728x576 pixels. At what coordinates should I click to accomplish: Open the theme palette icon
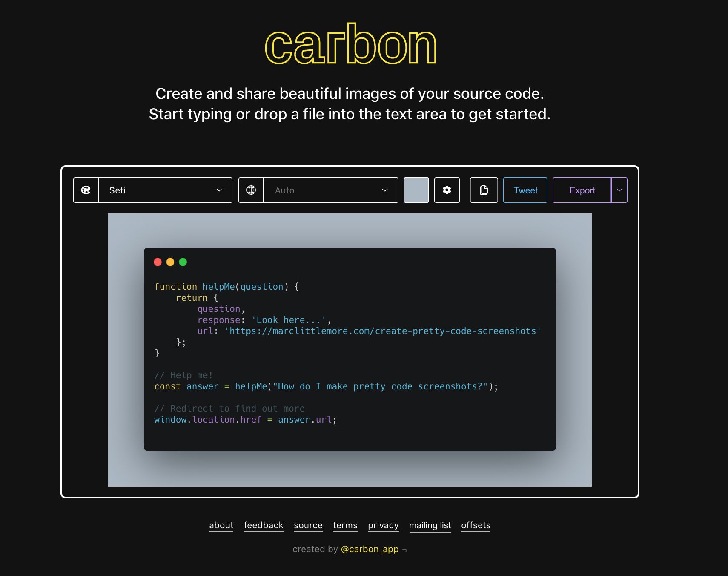click(x=86, y=190)
